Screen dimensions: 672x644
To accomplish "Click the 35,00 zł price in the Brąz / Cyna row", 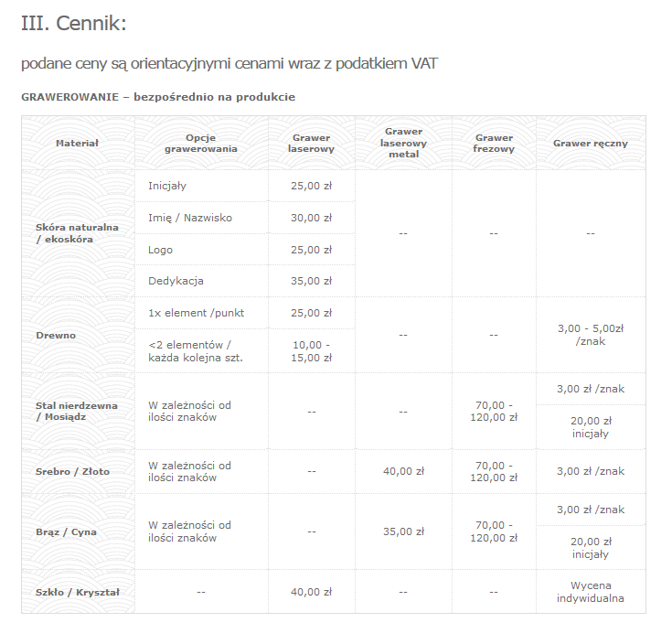I will click(403, 531).
